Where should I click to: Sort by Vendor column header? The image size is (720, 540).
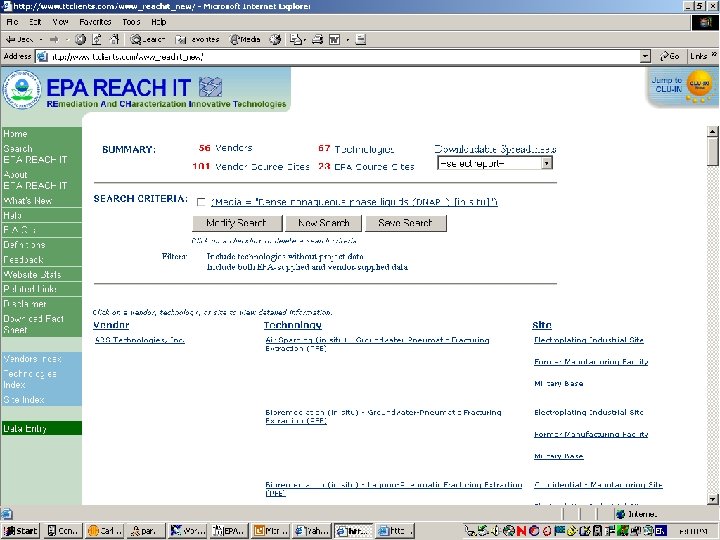point(111,325)
